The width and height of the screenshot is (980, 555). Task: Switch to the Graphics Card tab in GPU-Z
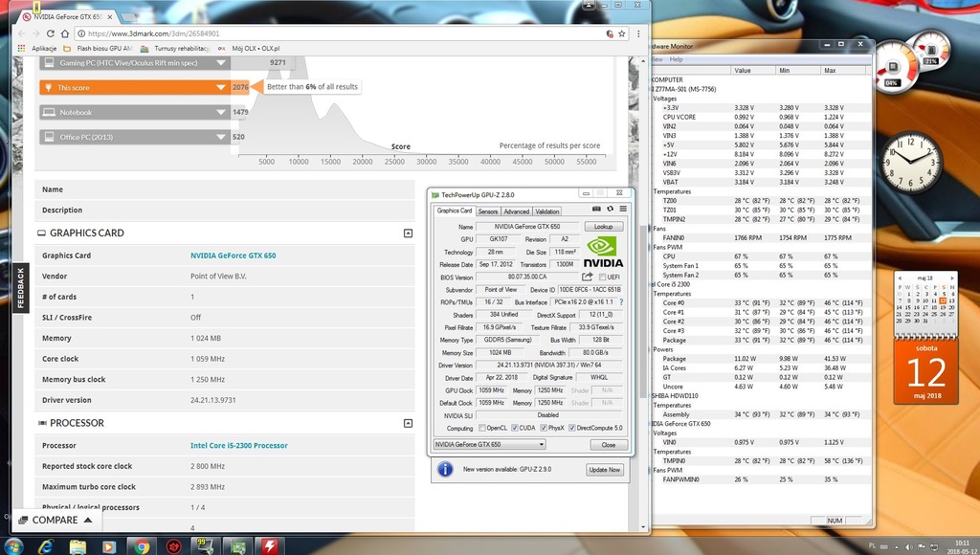pos(455,211)
